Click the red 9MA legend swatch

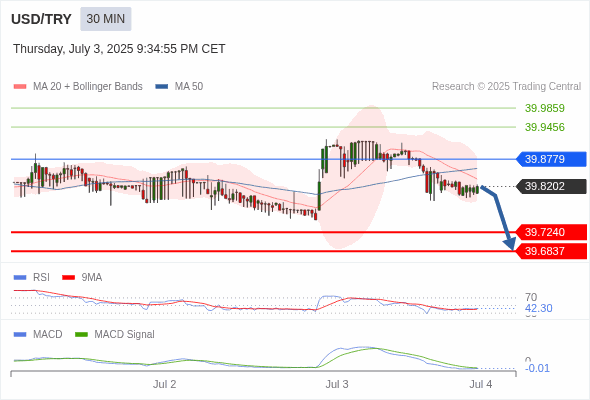click(x=68, y=278)
